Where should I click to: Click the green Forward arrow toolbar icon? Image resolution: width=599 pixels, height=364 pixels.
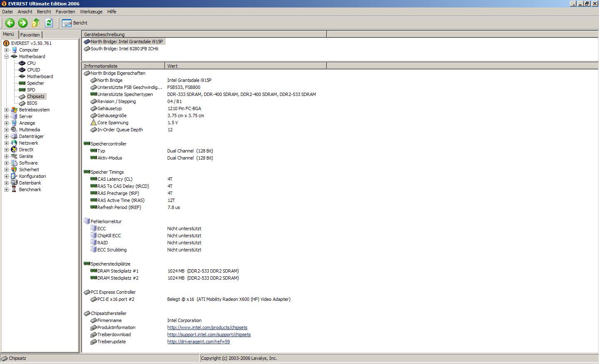[x=23, y=23]
